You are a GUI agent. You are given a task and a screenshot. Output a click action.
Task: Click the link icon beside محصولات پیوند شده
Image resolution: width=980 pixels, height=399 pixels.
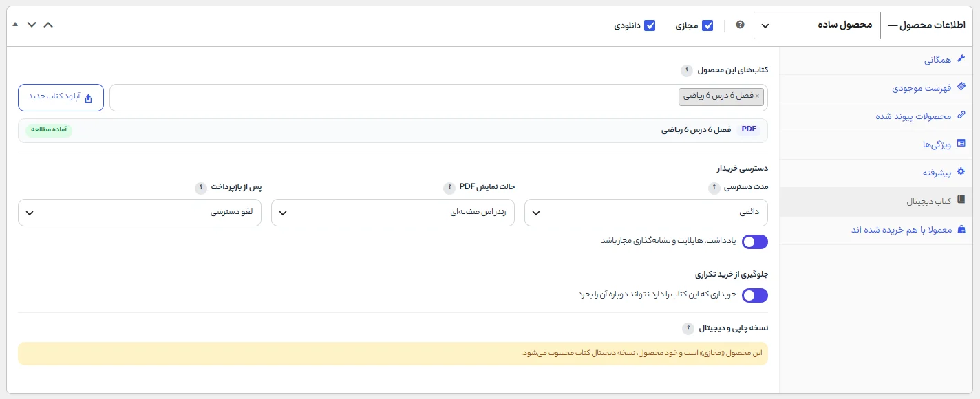(x=961, y=116)
